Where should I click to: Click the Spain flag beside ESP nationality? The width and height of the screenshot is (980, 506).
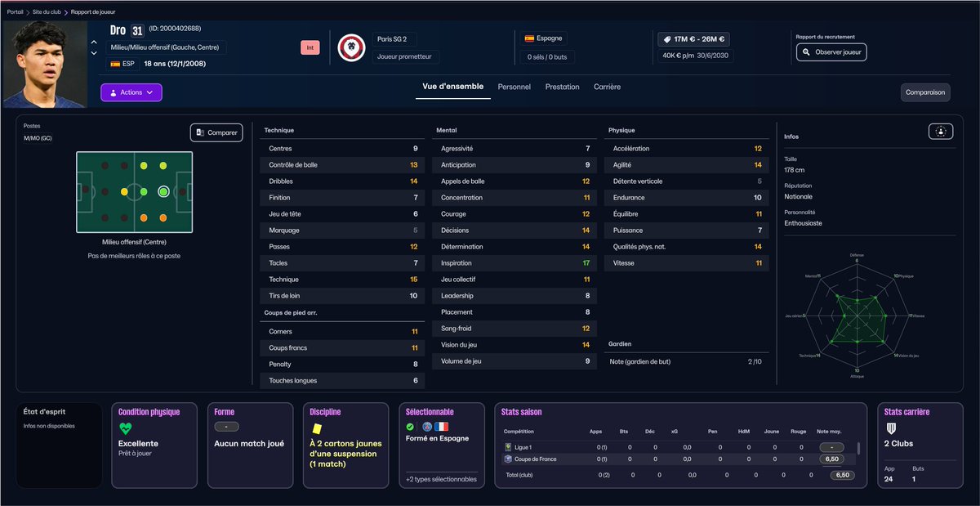coord(115,63)
